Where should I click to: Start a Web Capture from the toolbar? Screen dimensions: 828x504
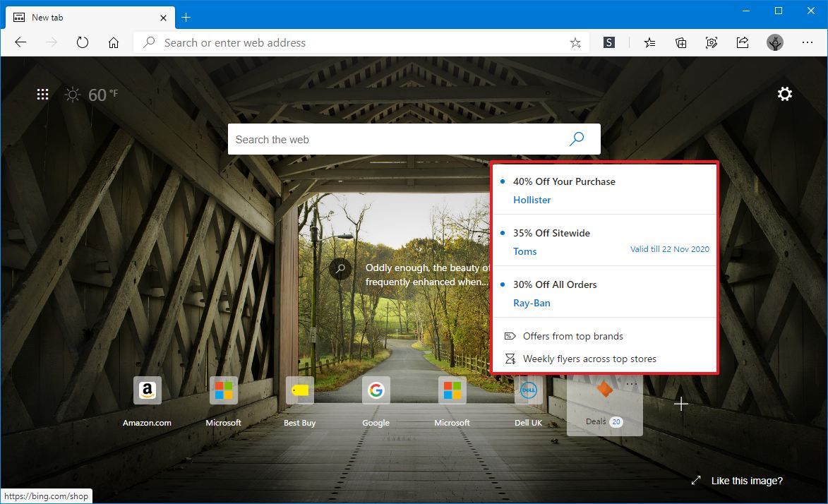[712, 42]
